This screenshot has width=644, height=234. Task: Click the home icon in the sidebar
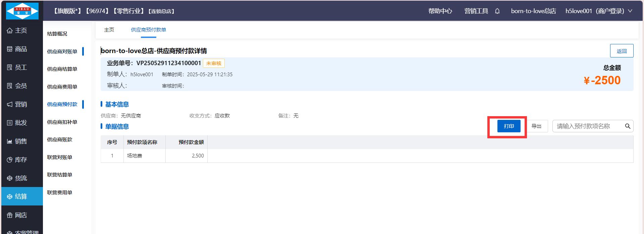click(x=10, y=31)
